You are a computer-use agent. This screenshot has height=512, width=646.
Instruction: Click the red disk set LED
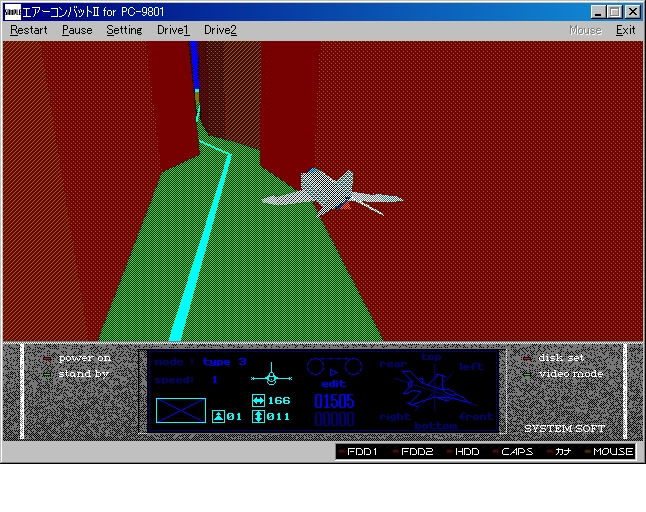(x=527, y=359)
